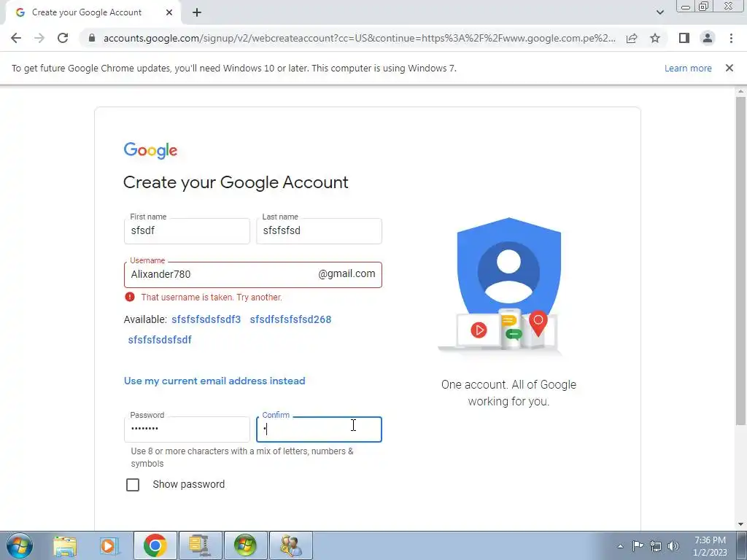The height and width of the screenshot is (560, 747).
Task: Dismiss the Chrome update notice bar
Action: pos(729,68)
